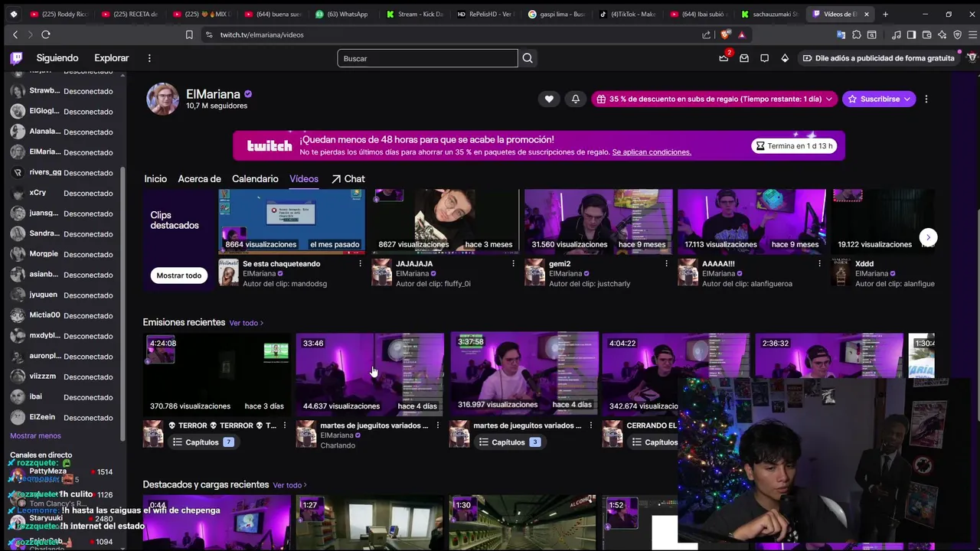Switch to Inicio channel tab
The image size is (980, 551).
pos(155,178)
